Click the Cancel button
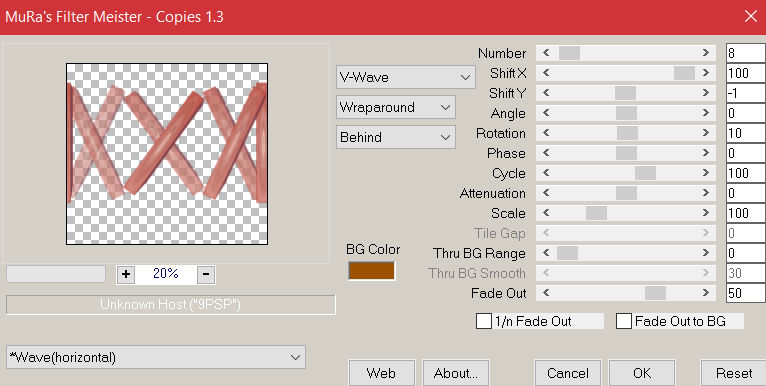The height and width of the screenshot is (386, 766). pos(568,373)
